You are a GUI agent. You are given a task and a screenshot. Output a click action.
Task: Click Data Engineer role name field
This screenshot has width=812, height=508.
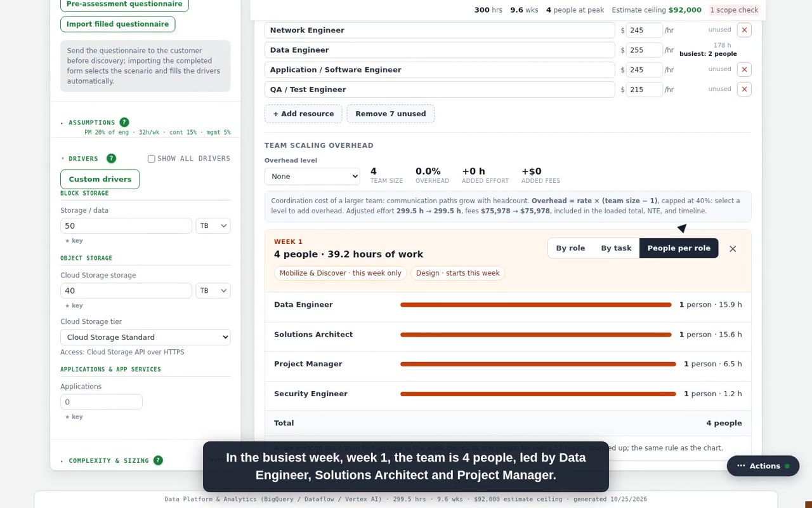(x=440, y=50)
